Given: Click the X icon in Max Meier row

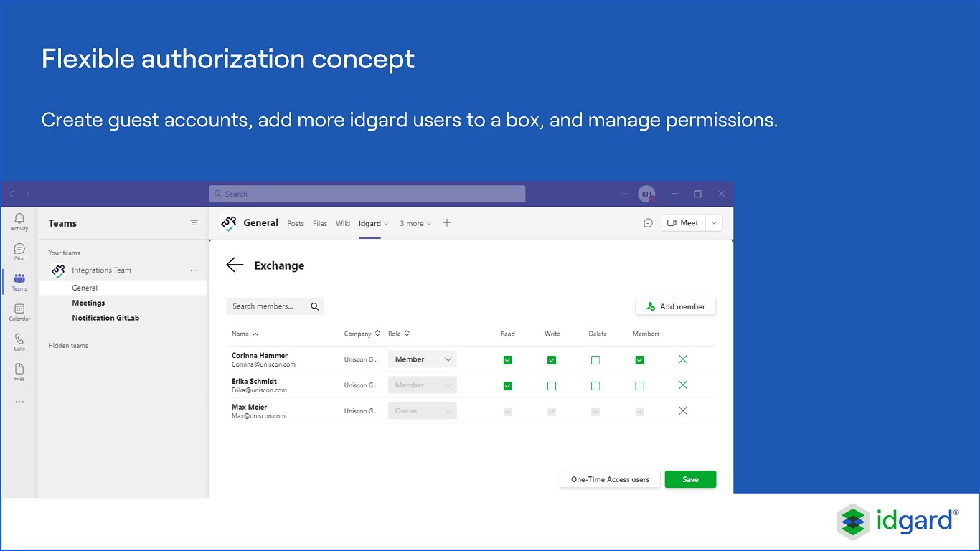Looking at the screenshot, I should click(x=683, y=411).
